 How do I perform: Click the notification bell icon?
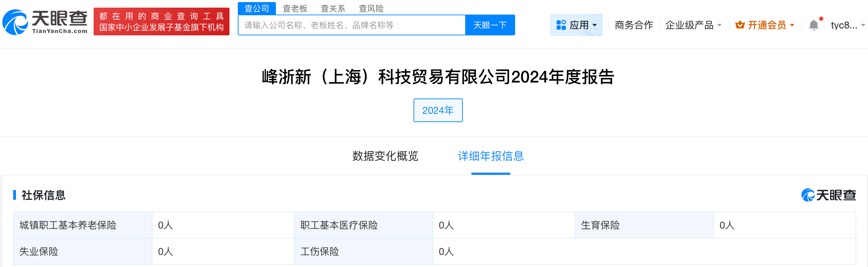pos(814,25)
